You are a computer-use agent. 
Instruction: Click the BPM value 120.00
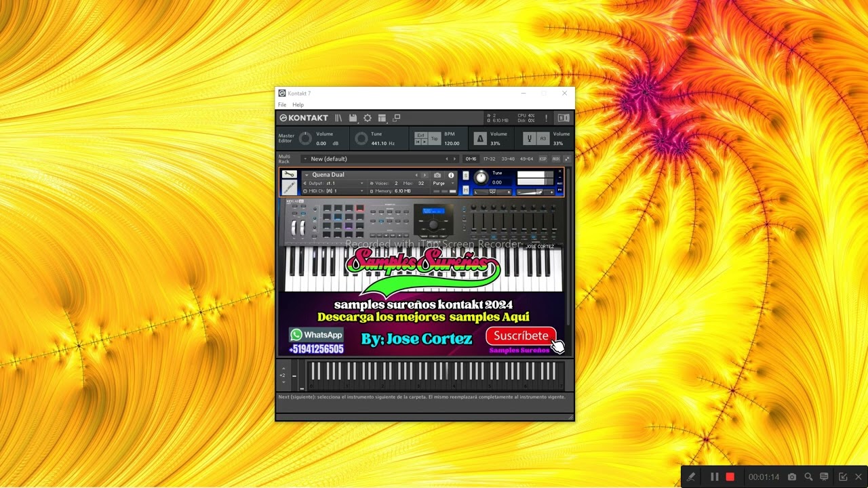452,143
